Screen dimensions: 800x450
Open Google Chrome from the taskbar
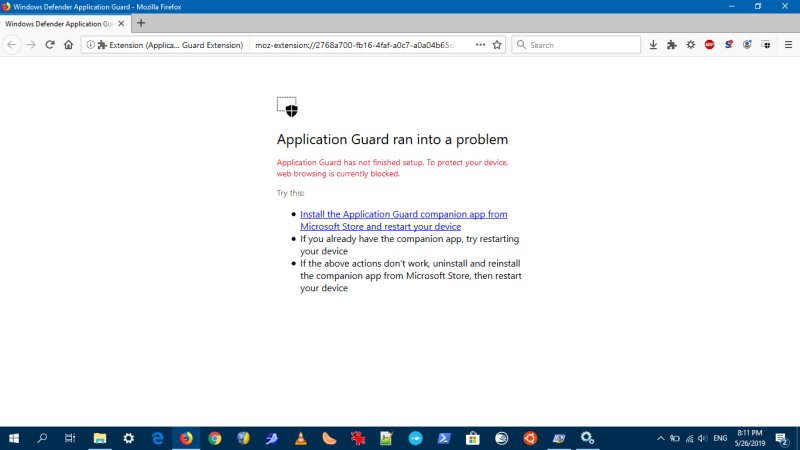[x=215, y=438]
